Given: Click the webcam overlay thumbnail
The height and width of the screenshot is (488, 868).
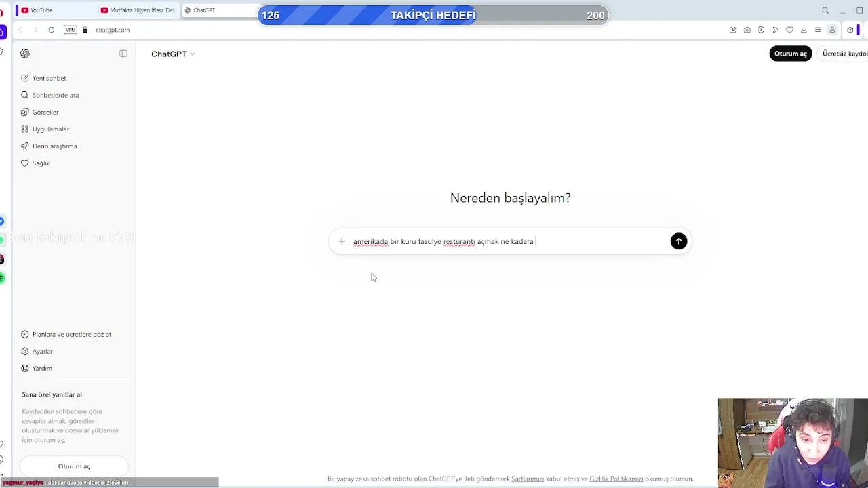Looking at the screenshot, I should pos(793,443).
